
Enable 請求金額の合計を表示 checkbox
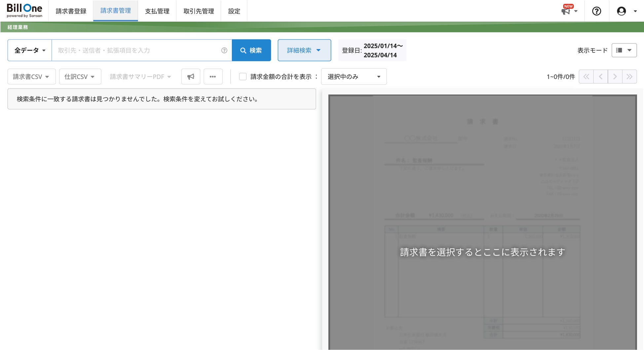(243, 77)
